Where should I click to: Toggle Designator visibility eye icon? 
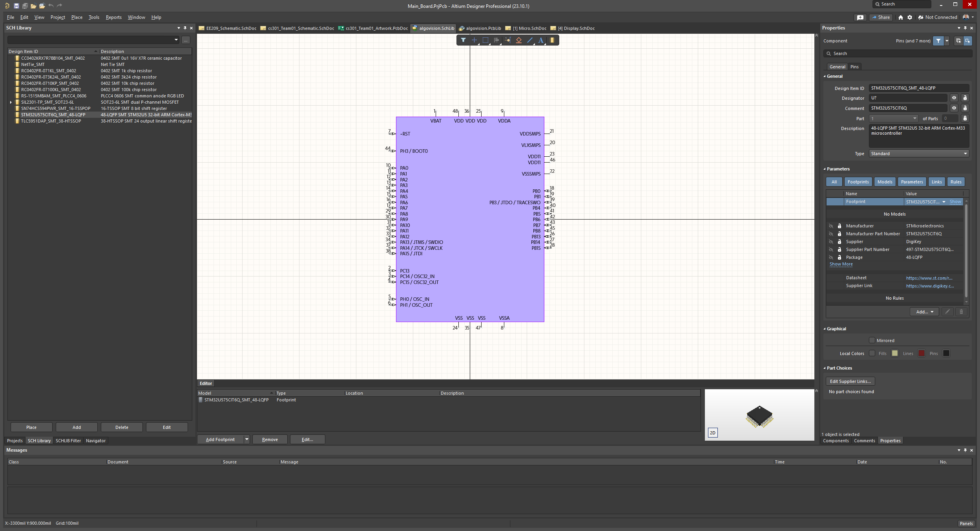(x=954, y=98)
